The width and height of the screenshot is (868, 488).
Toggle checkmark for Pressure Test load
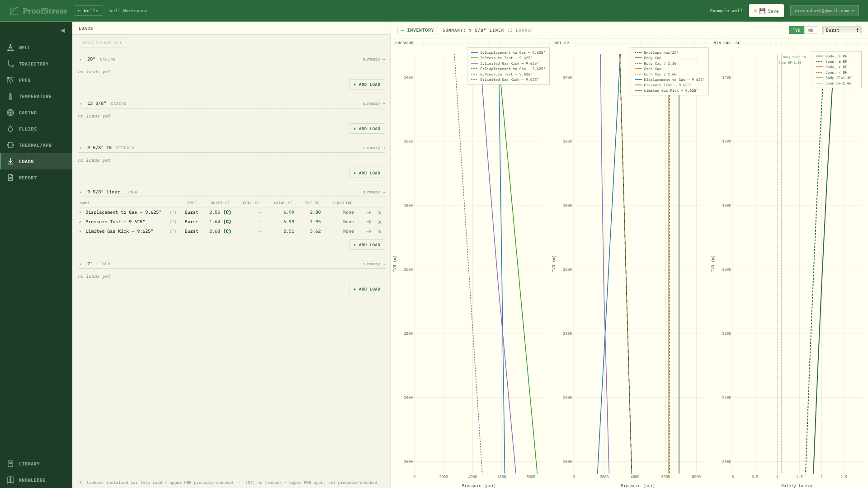coord(80,222)
